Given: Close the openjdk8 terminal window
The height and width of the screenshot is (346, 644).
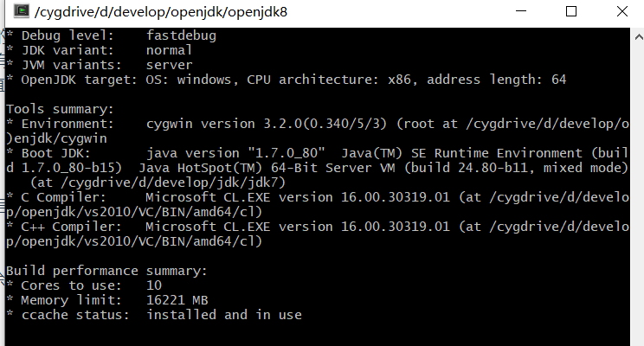Looking at the screenshot, I should pyautogui.click(x=622, y=13).
